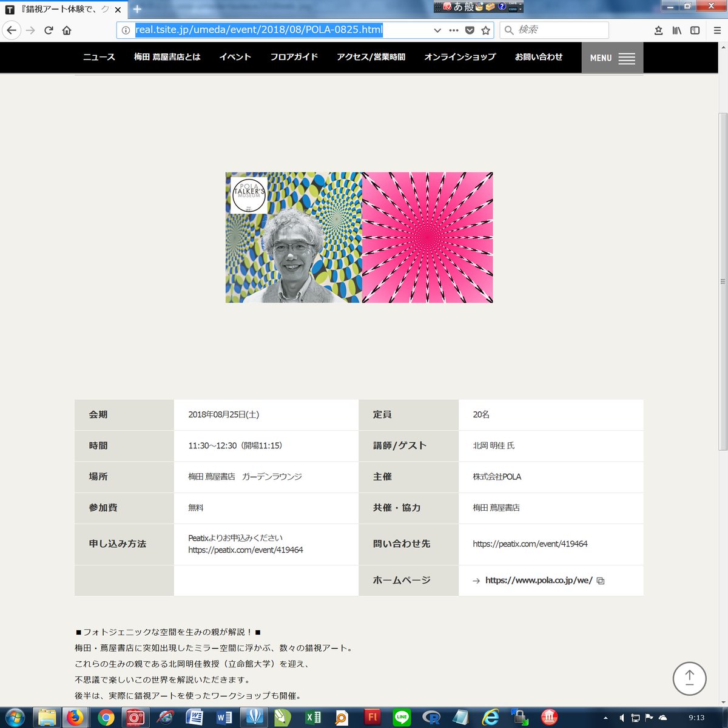Click the page vertical scrollbar thumb
The width and height of the screenshot is (728, 728).
(722, 281)
